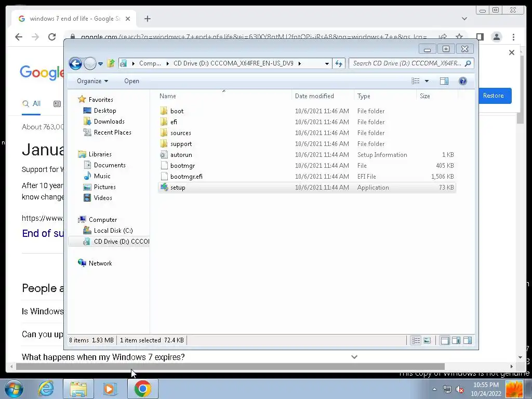
Task: Click Comp... breadcrumb in address bar
Action: tap(150, 63)
